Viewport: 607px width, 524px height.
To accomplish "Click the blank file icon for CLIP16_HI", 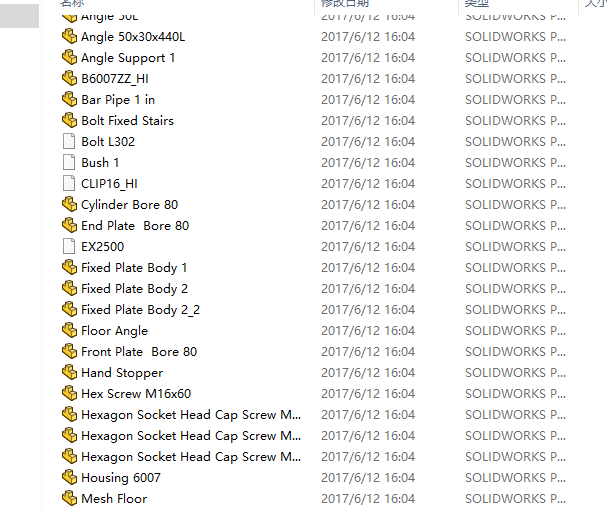I will tap(69, 183).
